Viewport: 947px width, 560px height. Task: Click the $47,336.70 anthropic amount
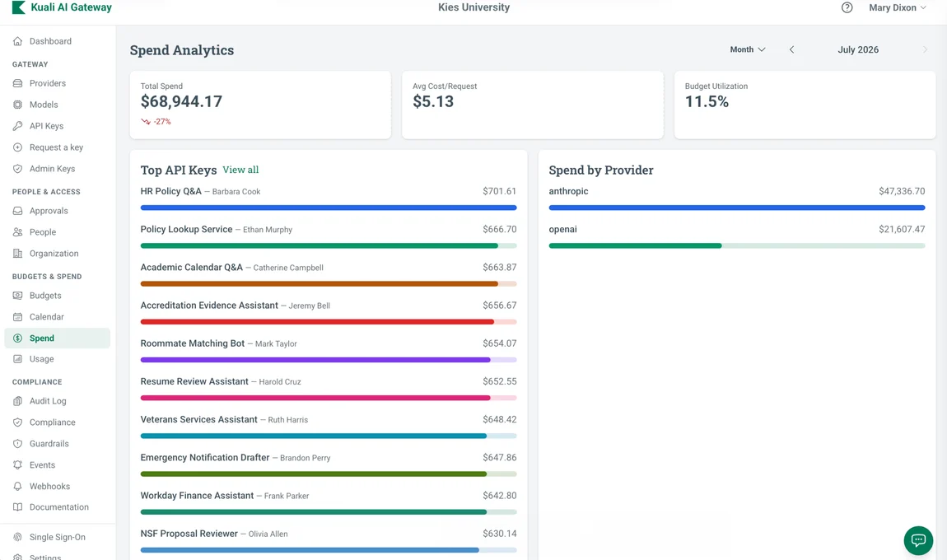pos(902,191)
